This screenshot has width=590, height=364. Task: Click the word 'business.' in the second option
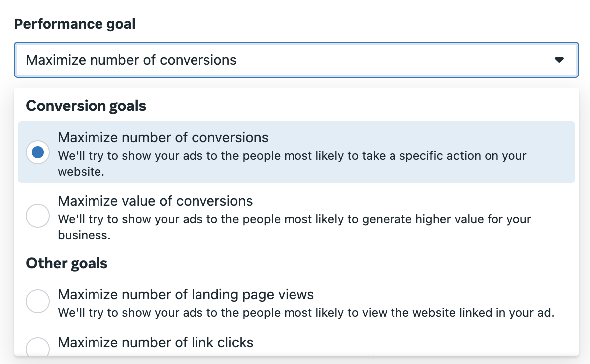tap(84, 235)
